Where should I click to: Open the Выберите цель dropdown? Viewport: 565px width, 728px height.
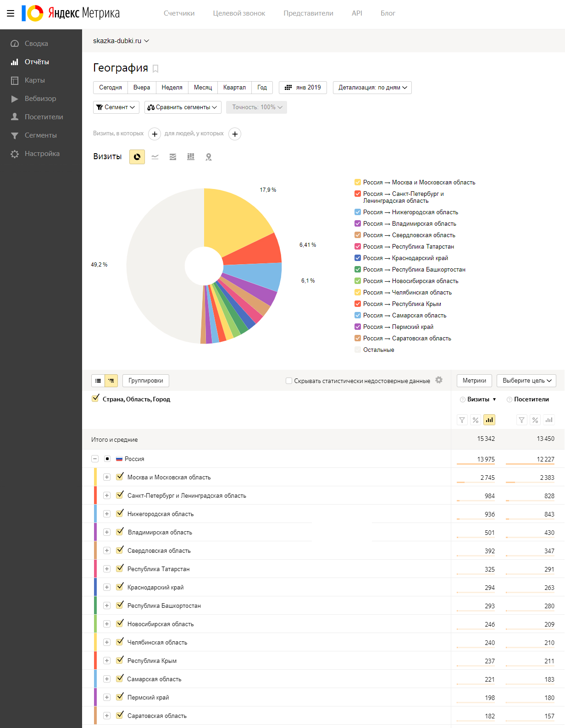pos(526,381)
